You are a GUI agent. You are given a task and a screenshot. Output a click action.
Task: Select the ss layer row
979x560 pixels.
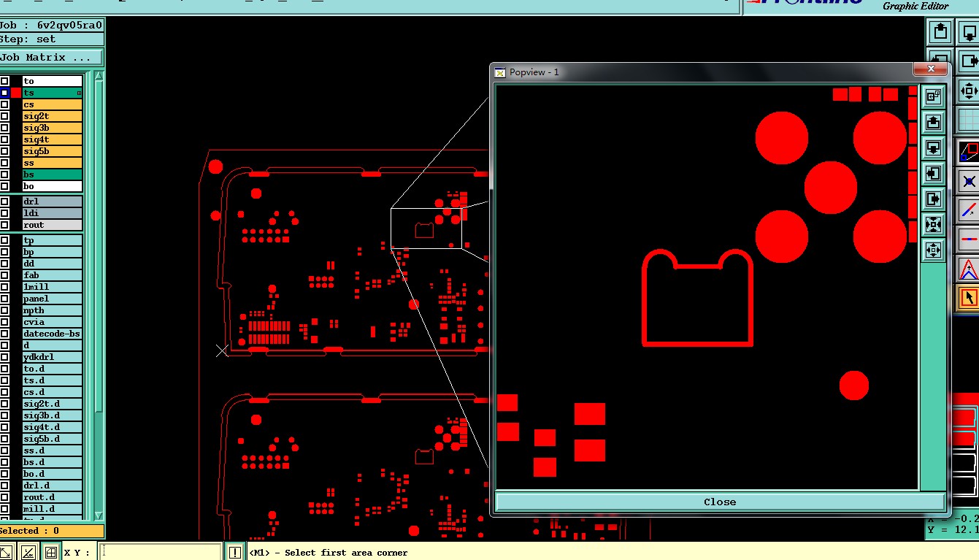[52, 163]
